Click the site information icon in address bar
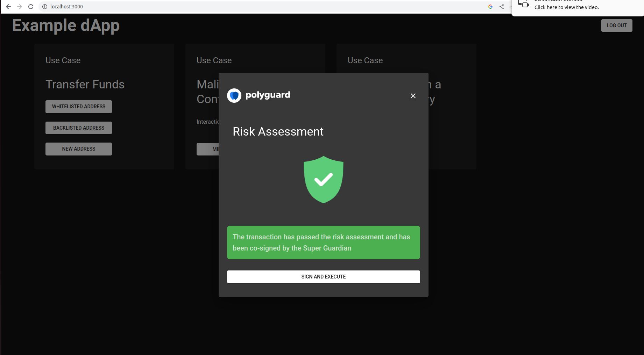 click(45, 7)
